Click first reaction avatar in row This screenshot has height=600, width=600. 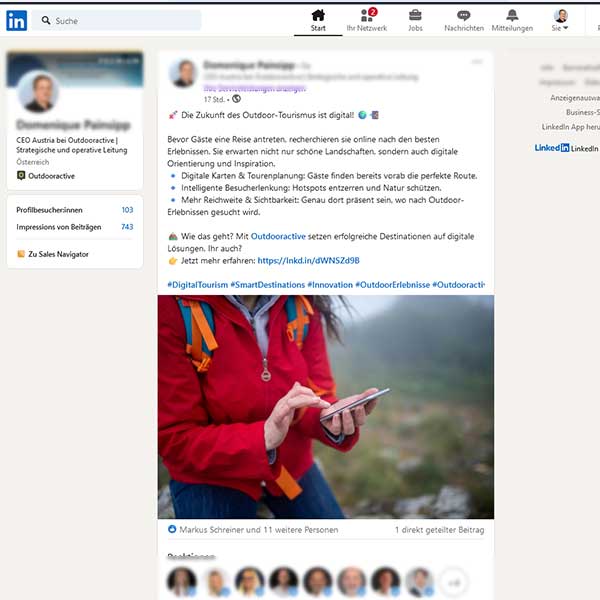pyautogui.click(x=182, y=582)
